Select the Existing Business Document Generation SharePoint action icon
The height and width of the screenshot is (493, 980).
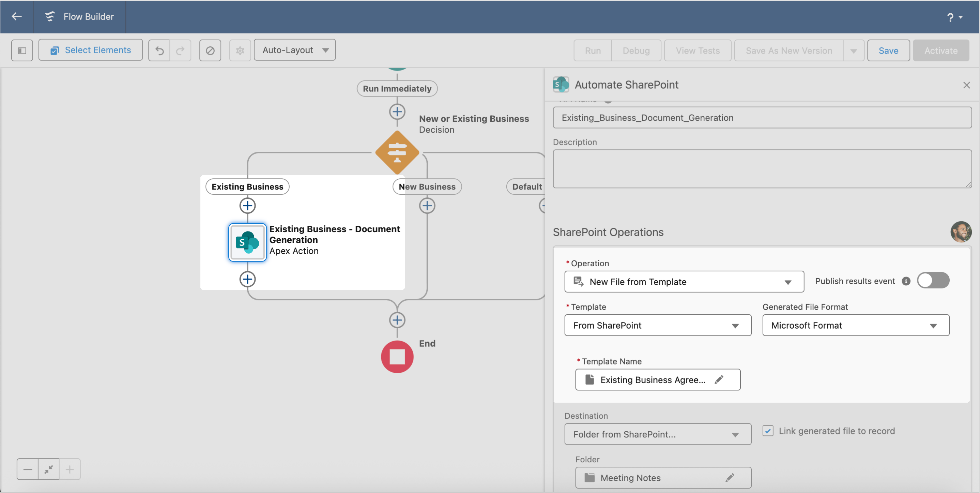(x=247, y=242)
